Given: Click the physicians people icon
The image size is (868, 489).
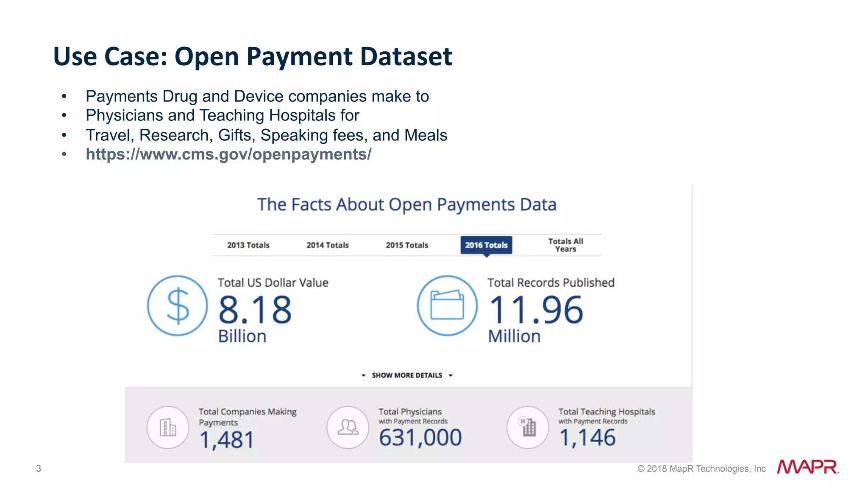Looking at the screenshot, I should click(348, 428).
